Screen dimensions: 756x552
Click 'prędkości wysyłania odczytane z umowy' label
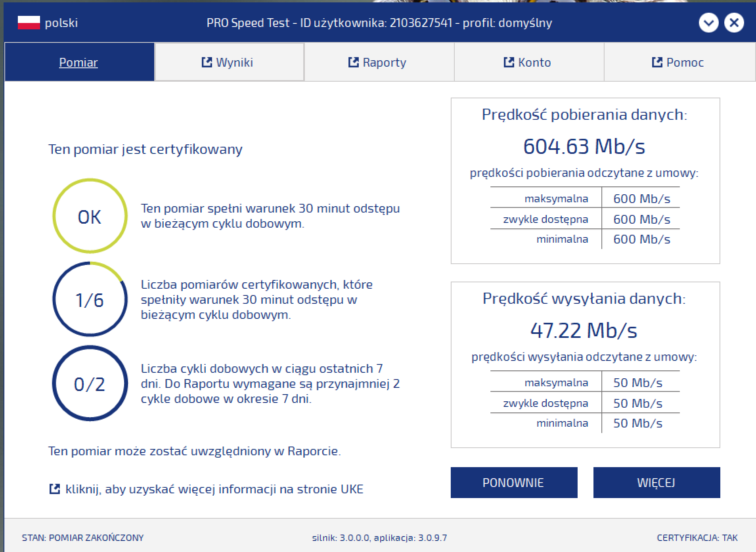point(584,357)
